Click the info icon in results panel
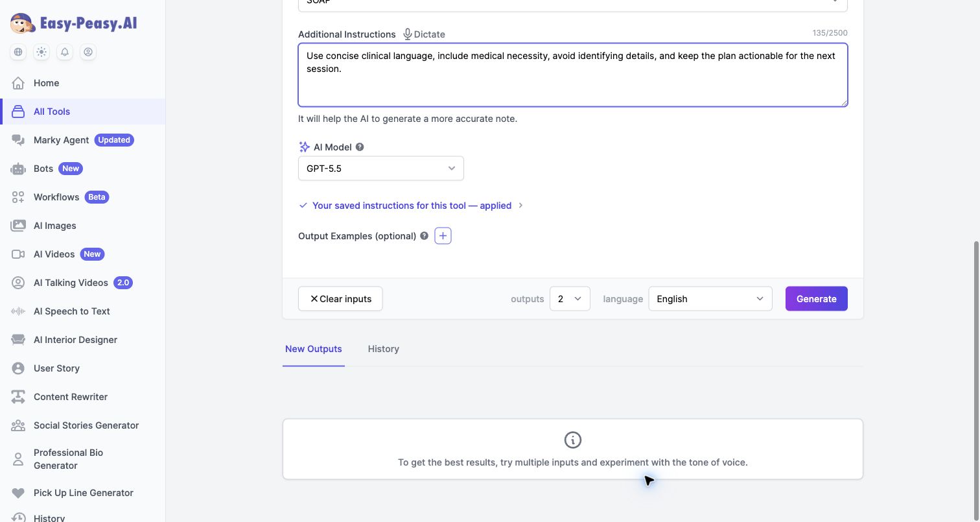 click(x=573, y=440)
